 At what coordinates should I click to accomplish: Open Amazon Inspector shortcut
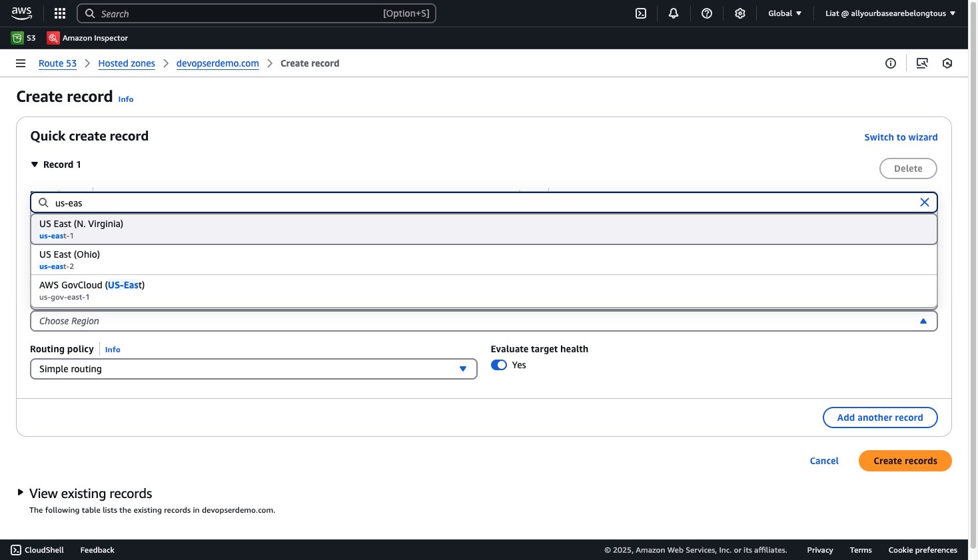pyautogui.click(x=87, y=38)
